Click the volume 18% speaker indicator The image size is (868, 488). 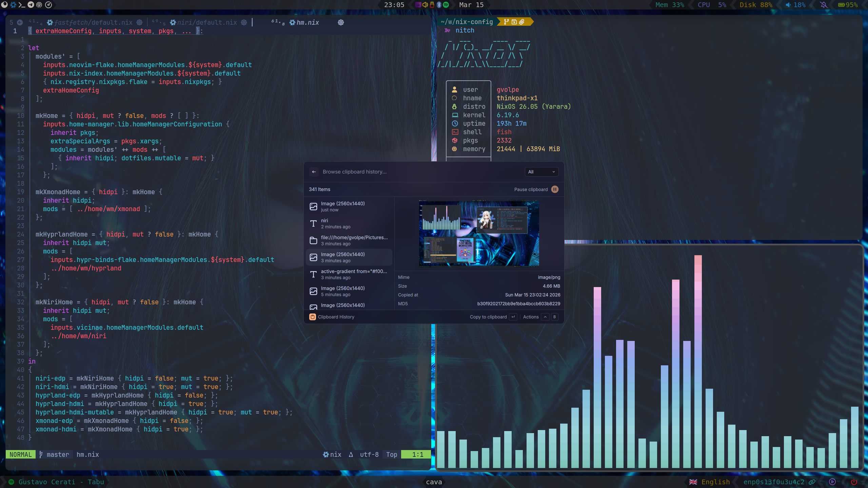pos(795,5)
